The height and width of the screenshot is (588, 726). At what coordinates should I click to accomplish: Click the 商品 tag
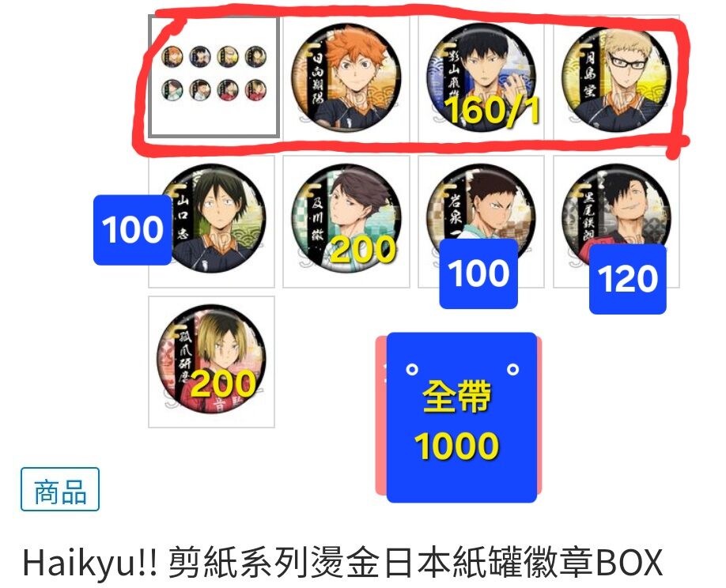click(x=60, y=489)
